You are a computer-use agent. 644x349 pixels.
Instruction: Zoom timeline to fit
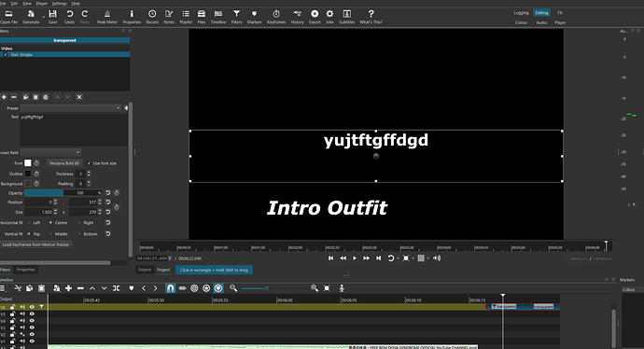[x=327, y=288]
